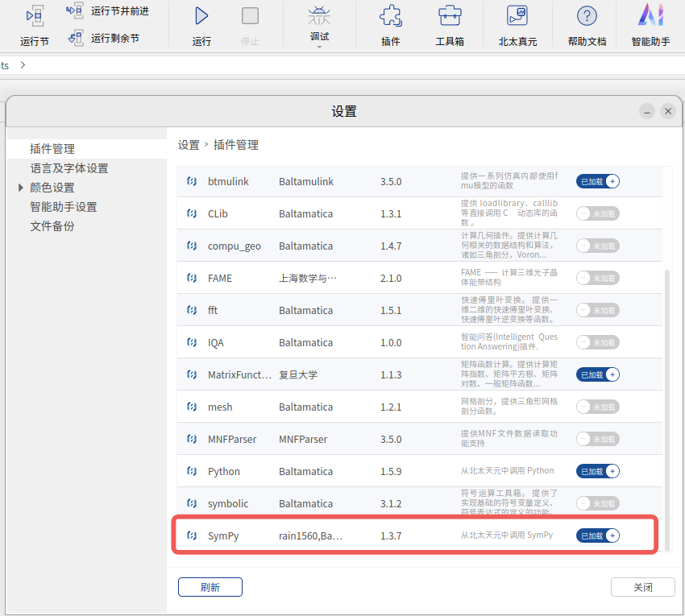Open the 调试 (Debug) dropdown arrow

click(319, 47)
